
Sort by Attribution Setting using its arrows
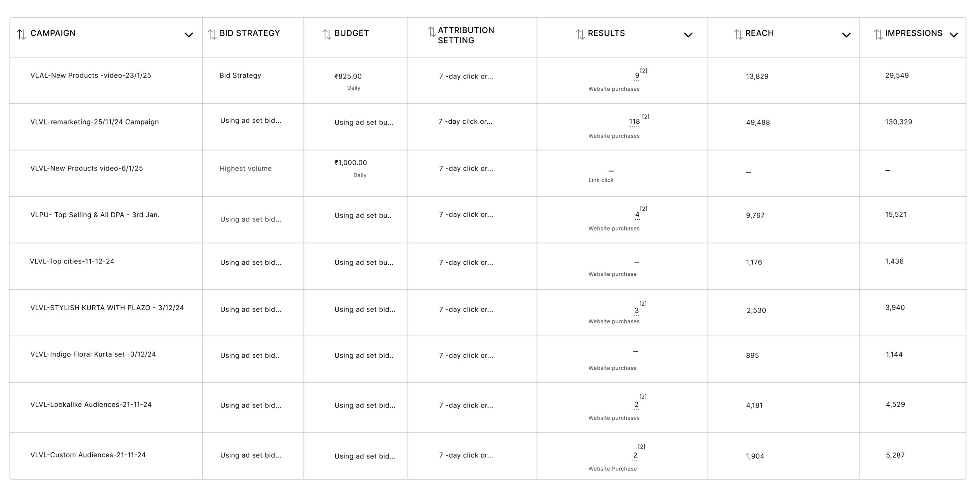(x=431, y=31)
